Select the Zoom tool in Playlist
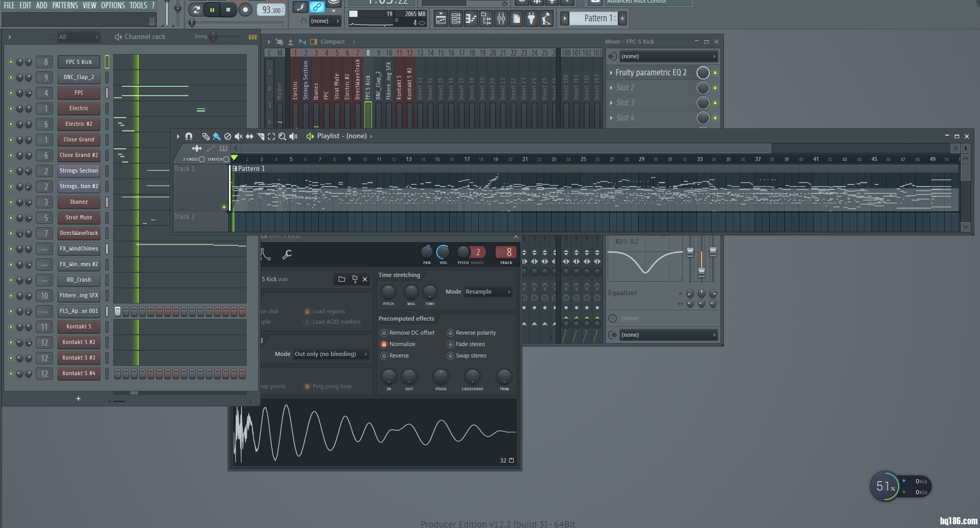Image resolution: width=980 pixels, height=528 pixels. tap(282, 136)
